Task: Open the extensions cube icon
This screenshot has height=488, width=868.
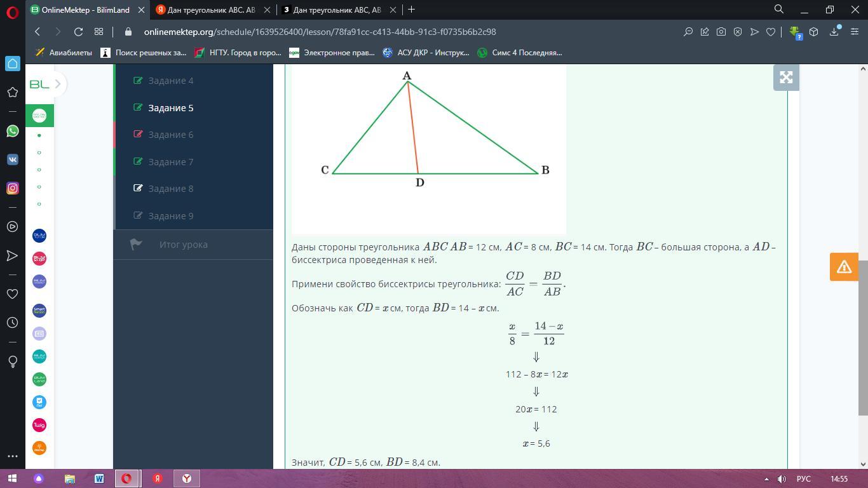Action: click(813, 32)
